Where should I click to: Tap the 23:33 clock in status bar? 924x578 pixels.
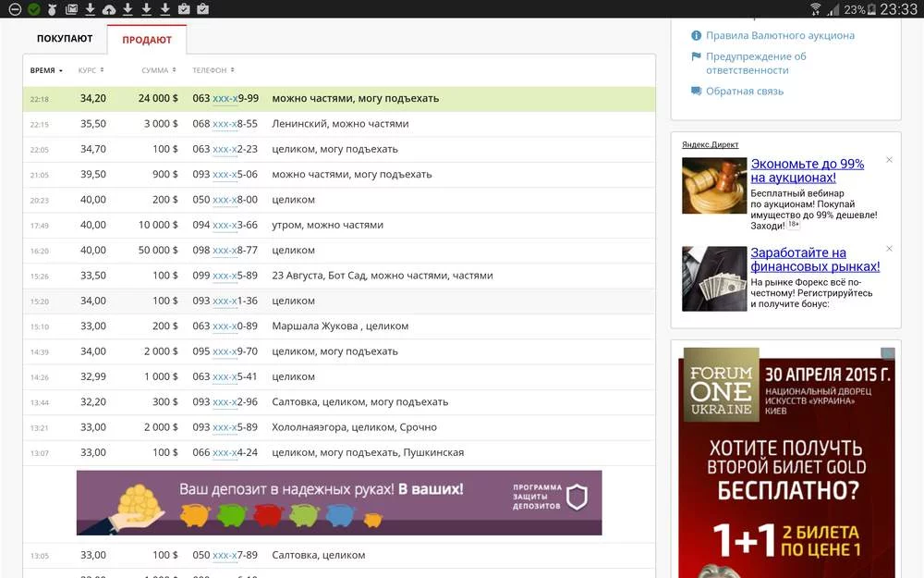pyautogui.click(x=899, y=9)
